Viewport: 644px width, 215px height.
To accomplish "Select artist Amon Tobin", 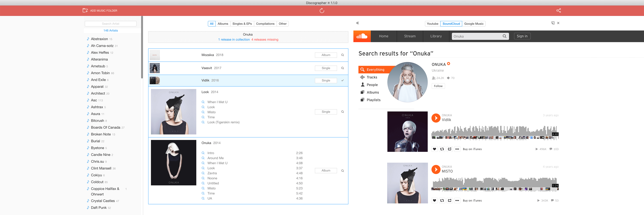I will pyautogui.click(x=100, y=73).
